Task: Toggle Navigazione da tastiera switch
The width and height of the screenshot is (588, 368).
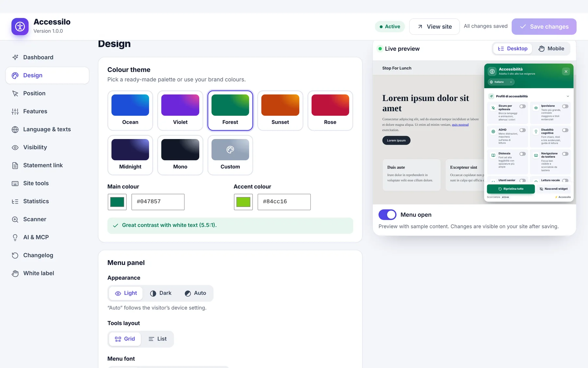Action: point(565,154)
